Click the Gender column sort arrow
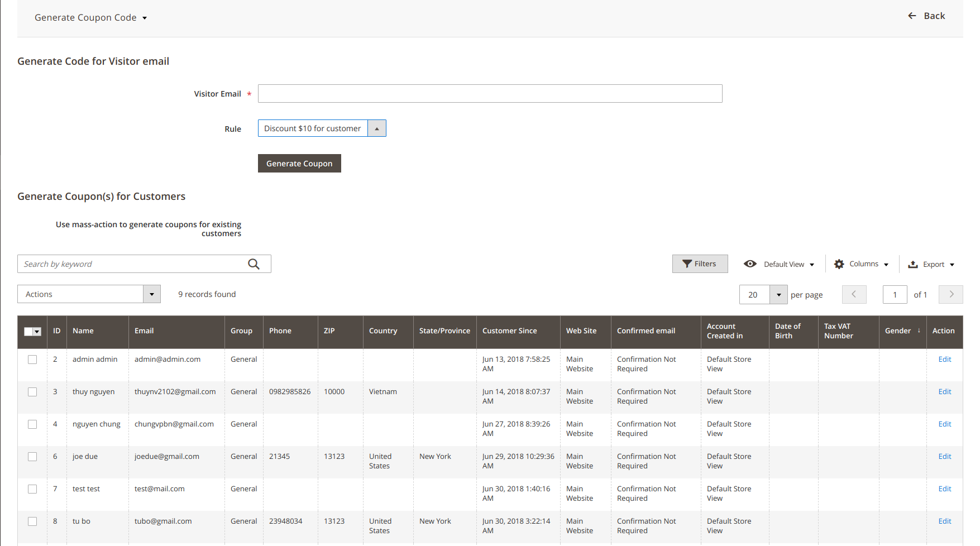 (919, 331)
